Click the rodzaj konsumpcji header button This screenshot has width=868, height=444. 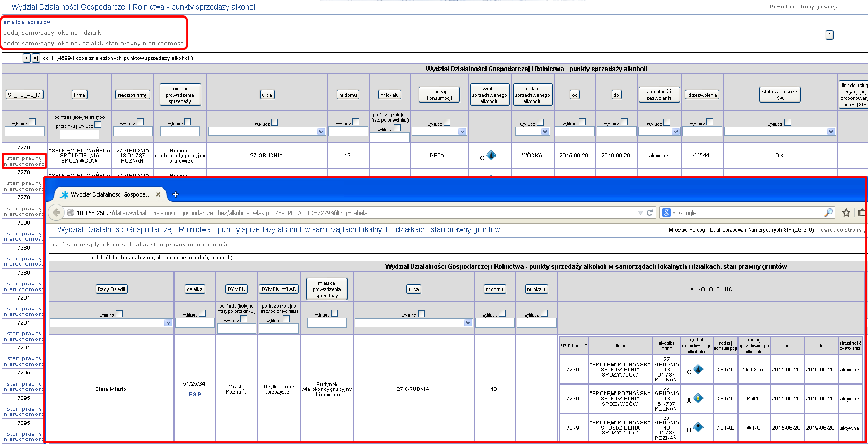[439, 95]
